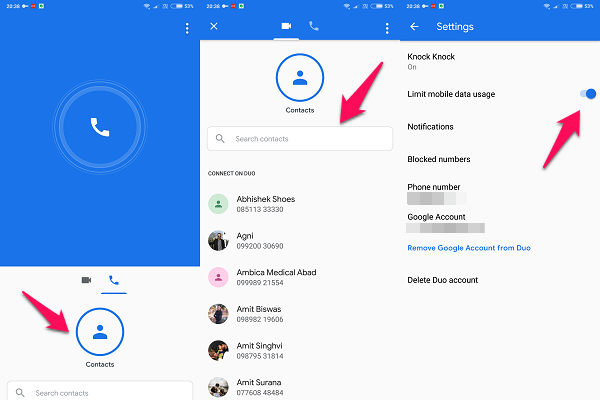This screenshot has width=600, height=400.
Task: Tap Amit Surana profile photo
Action: point(218,387)
